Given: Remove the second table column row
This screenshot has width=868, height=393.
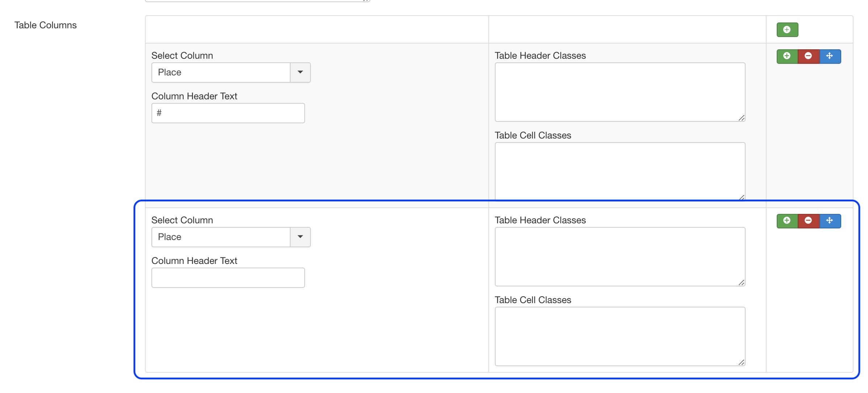Looking at the screenshot, I should point(808,221).
